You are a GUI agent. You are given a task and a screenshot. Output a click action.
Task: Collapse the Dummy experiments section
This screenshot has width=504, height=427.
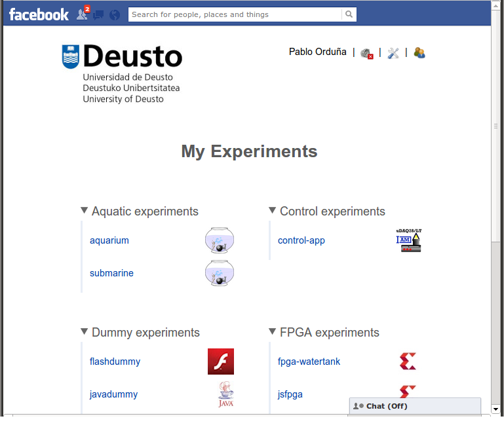click(84, 332)
